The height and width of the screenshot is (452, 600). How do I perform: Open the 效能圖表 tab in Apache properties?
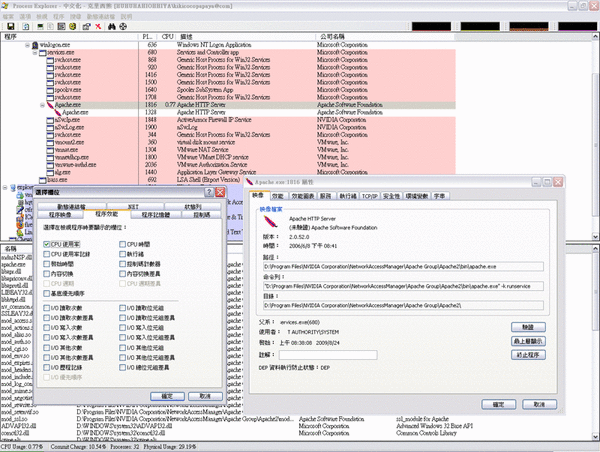303,196
